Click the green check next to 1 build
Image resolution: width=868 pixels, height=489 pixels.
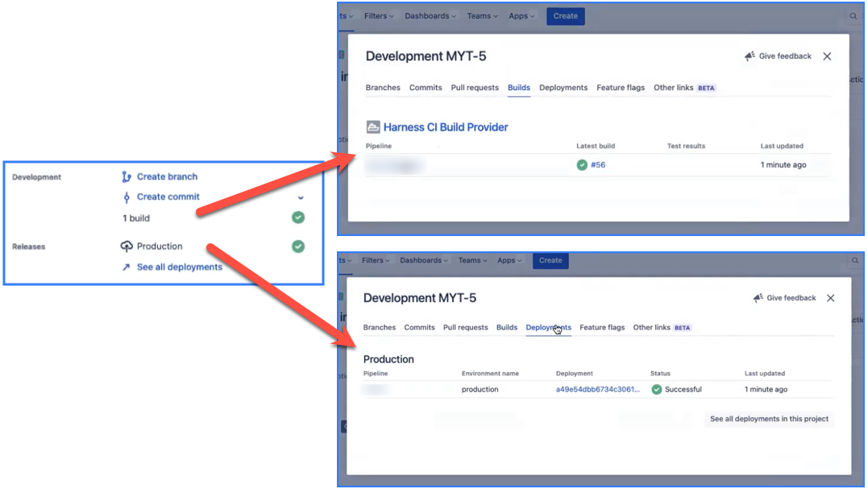[298, 218]
